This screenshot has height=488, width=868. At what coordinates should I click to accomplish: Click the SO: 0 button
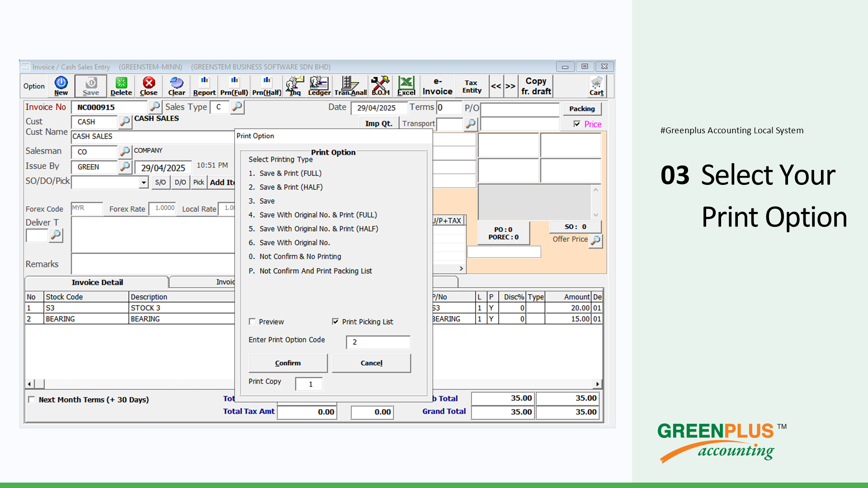click(575, 227)
